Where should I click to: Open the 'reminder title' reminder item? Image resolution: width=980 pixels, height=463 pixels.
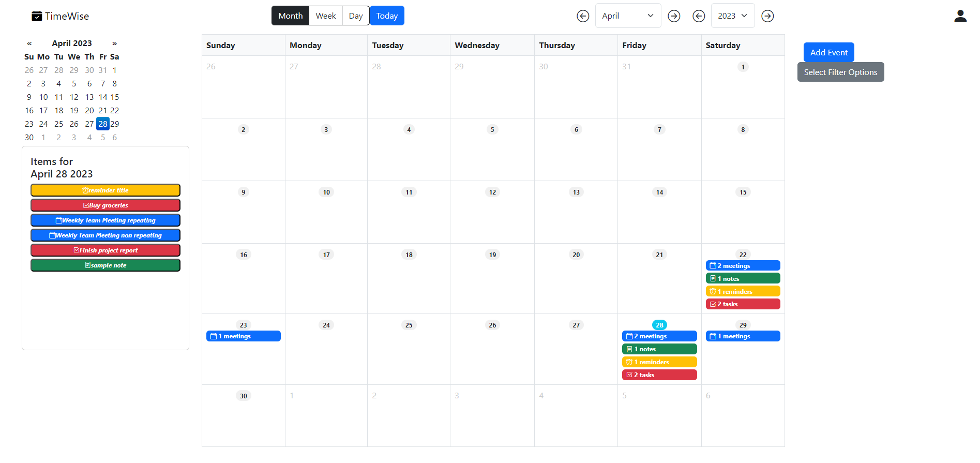tap(105, 190)
